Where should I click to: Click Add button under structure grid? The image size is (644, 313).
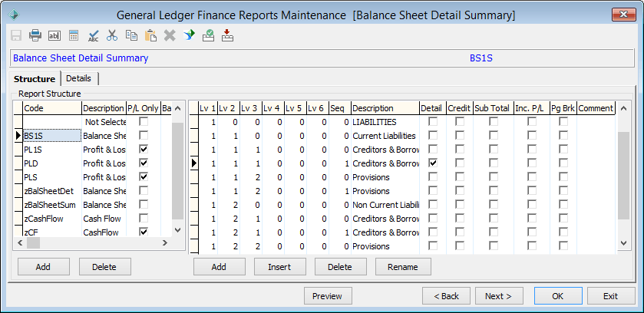(x=219, y=267)
